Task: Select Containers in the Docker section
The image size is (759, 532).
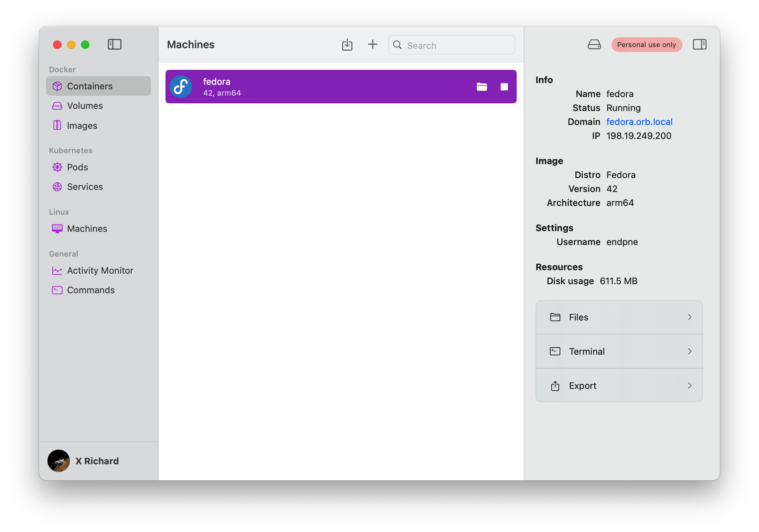Action: pos(90,86)
